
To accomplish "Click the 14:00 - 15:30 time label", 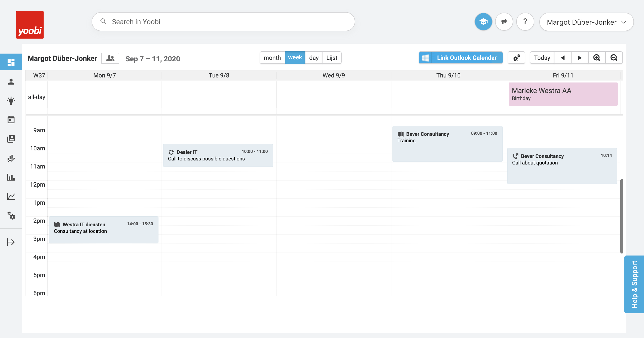I will 140,224.
